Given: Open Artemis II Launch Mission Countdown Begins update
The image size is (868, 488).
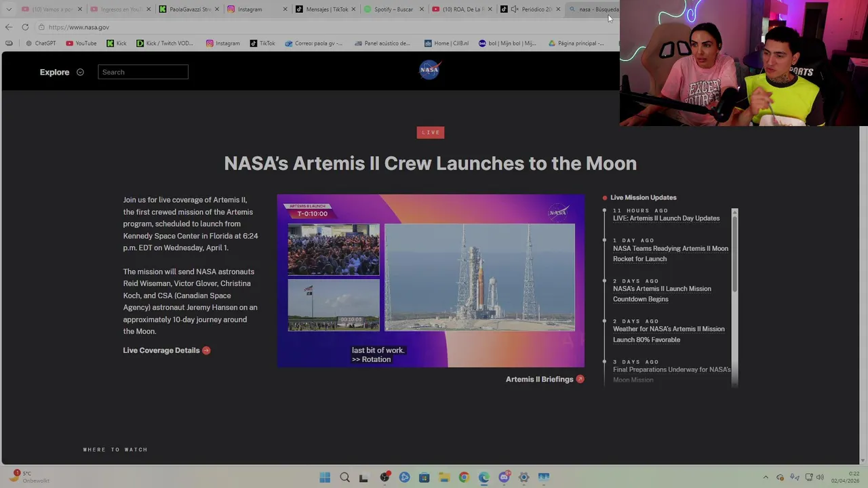Looking at the screenshot, I should [662, 293].
